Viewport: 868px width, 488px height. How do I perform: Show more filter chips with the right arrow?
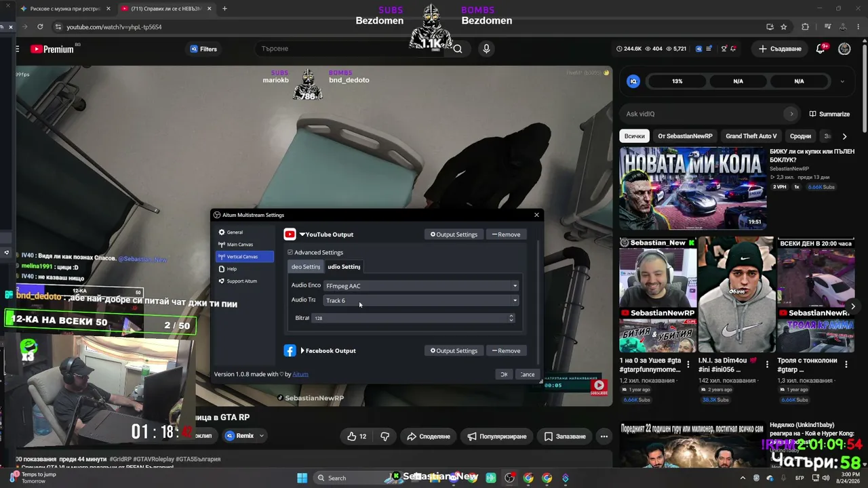[x=844, y=136]
